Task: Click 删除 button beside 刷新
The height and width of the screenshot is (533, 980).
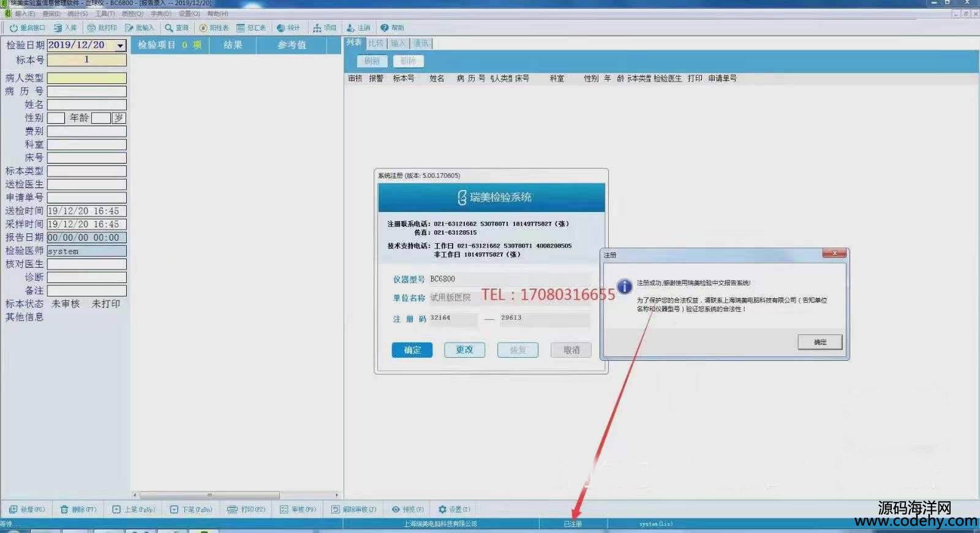Action: pyautogui.click(x=408, y=61)
